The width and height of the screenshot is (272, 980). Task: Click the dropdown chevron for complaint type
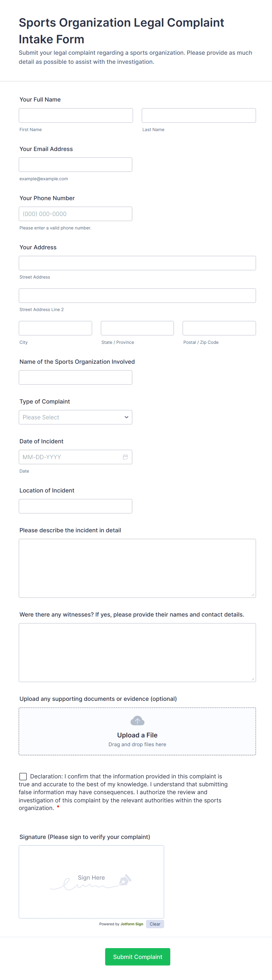pyautogui.click(x=126, y=417)
